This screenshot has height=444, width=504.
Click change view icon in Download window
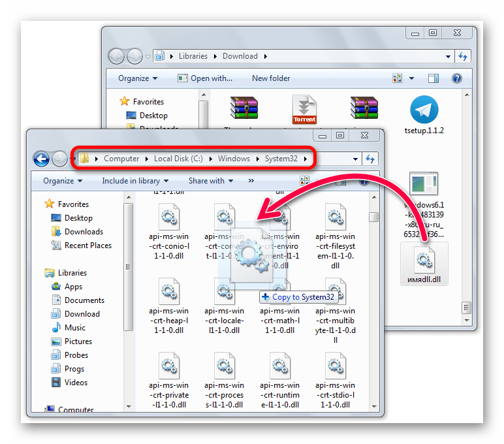tap(398, 78)
